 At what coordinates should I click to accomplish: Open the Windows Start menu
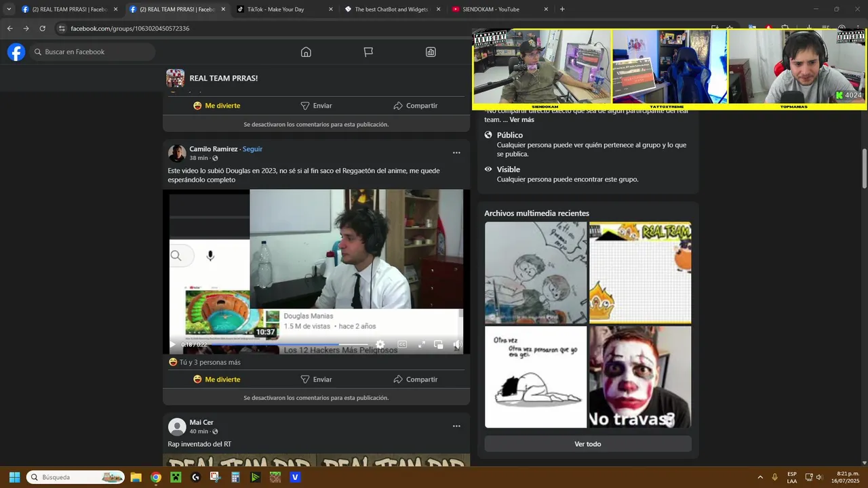click(14, 477)
